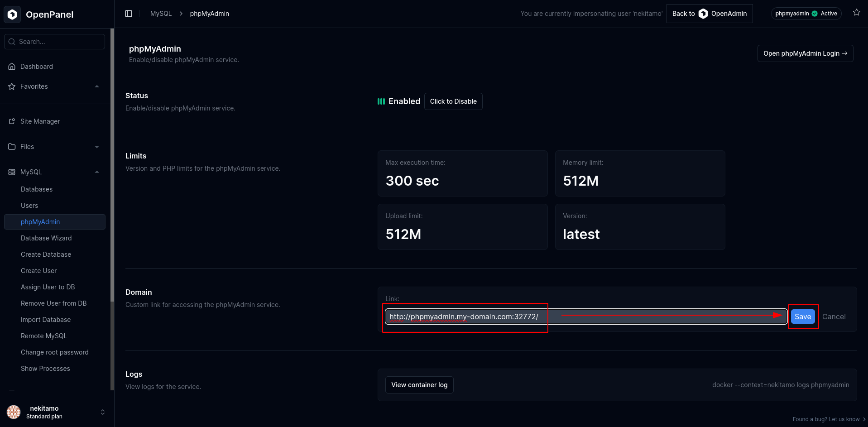
Task: Click the green Active check icon
Action: coord(815,14)
